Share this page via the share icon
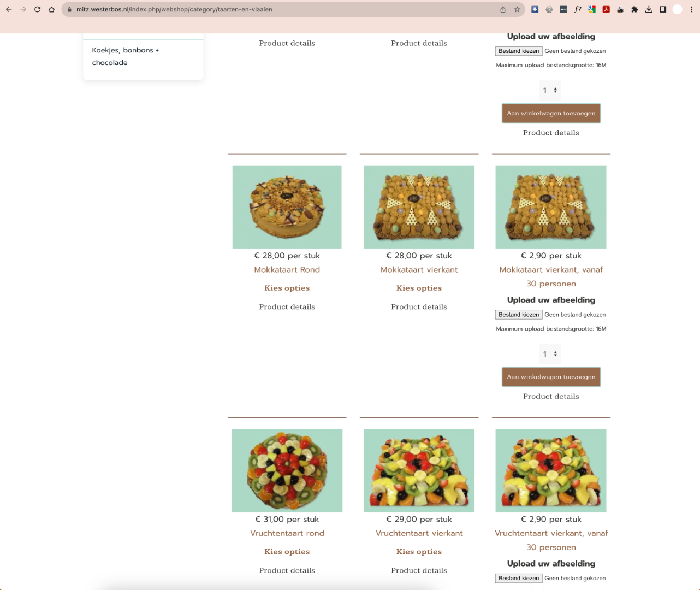The image size is (700, 590). [x=503, y=9]
